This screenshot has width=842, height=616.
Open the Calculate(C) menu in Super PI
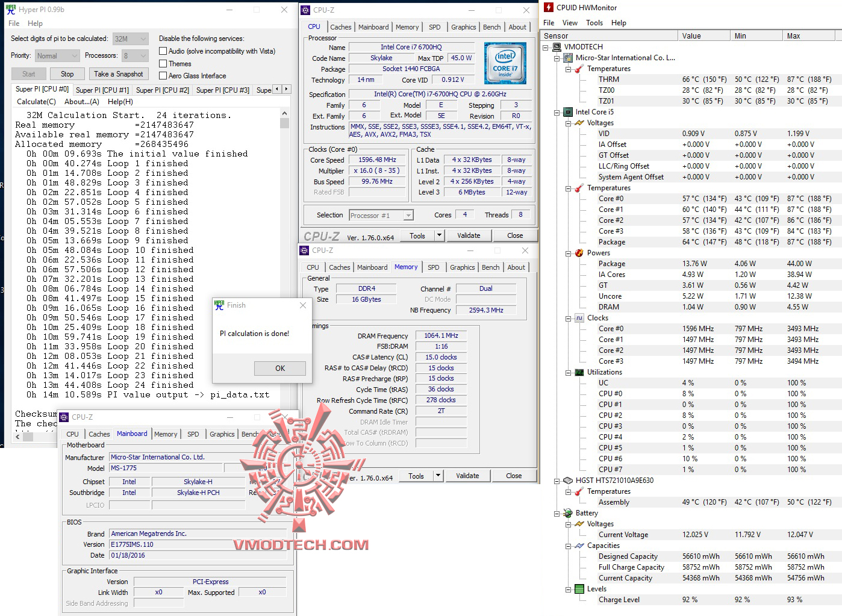36,102
